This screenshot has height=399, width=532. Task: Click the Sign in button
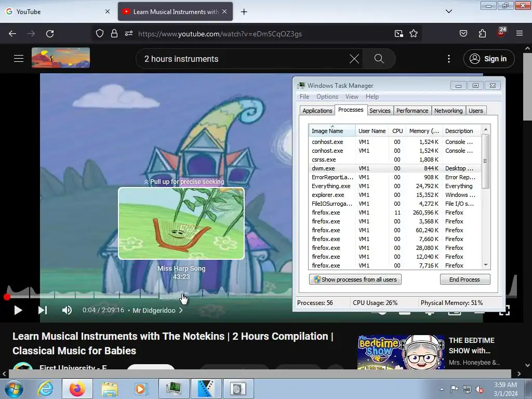(489, 59)
